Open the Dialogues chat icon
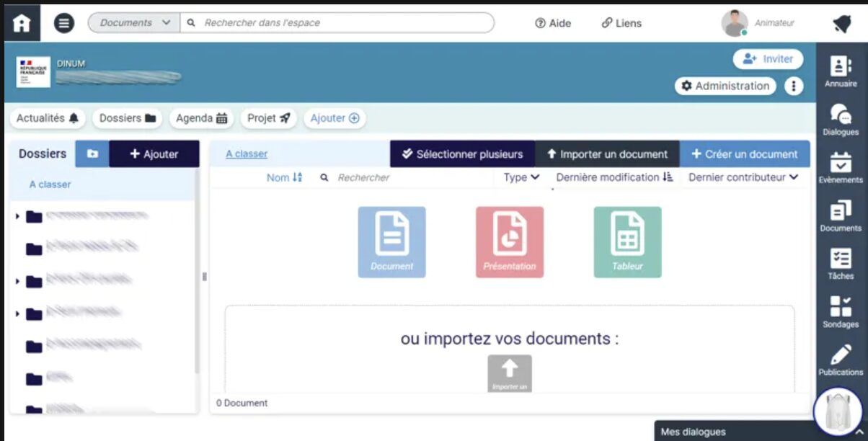The image size is (868, 441). [841, 119]
